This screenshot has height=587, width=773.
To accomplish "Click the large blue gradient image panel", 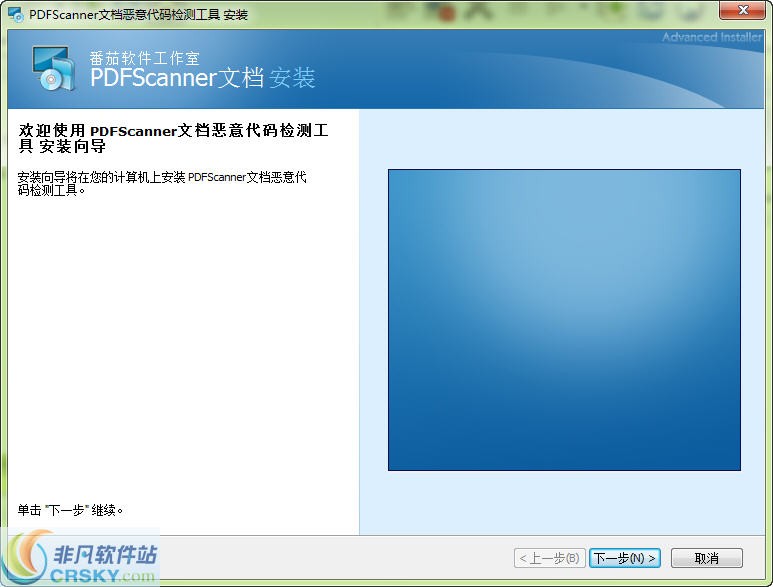I will pyautogui.click(x=564, y=320).
